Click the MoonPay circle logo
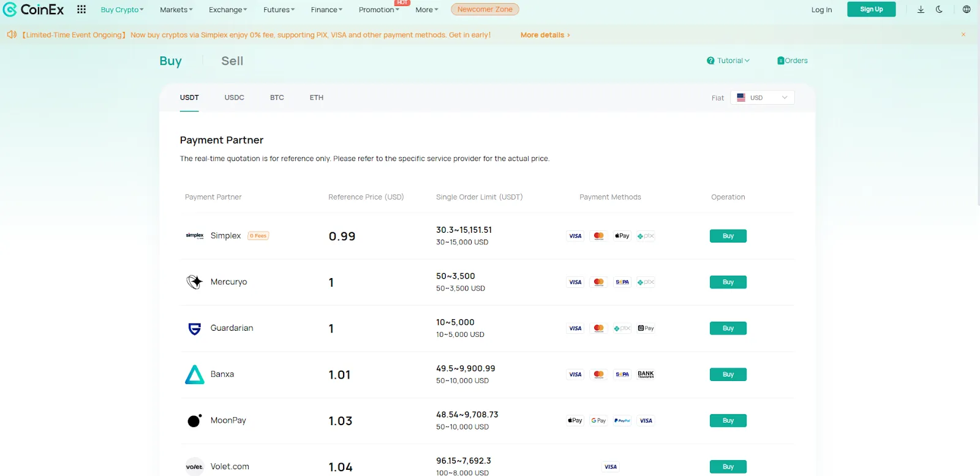 [195, 420]
